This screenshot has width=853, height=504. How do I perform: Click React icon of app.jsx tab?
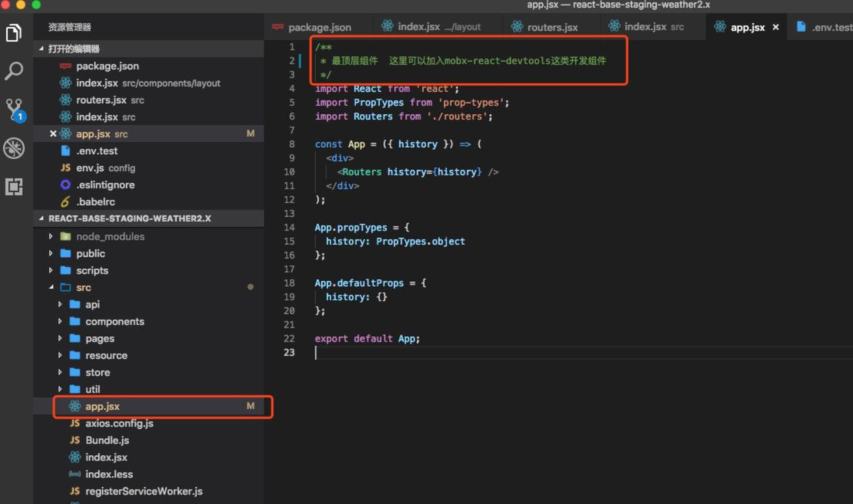point(720,27)
